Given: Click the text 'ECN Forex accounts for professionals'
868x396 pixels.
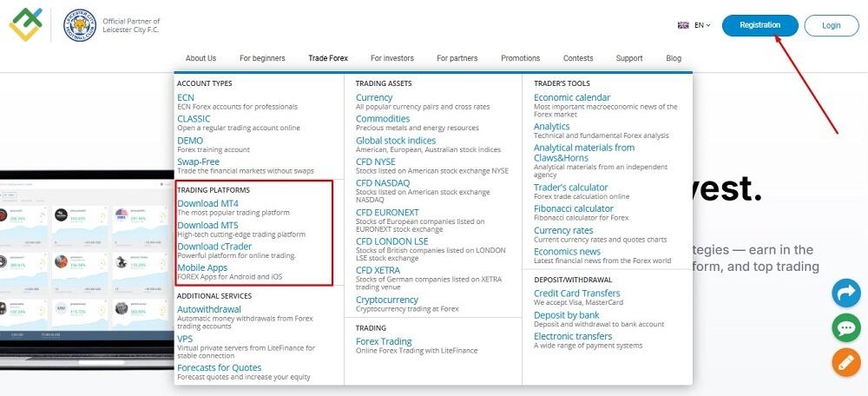Looking at the screenshot, I should [238, 107].
